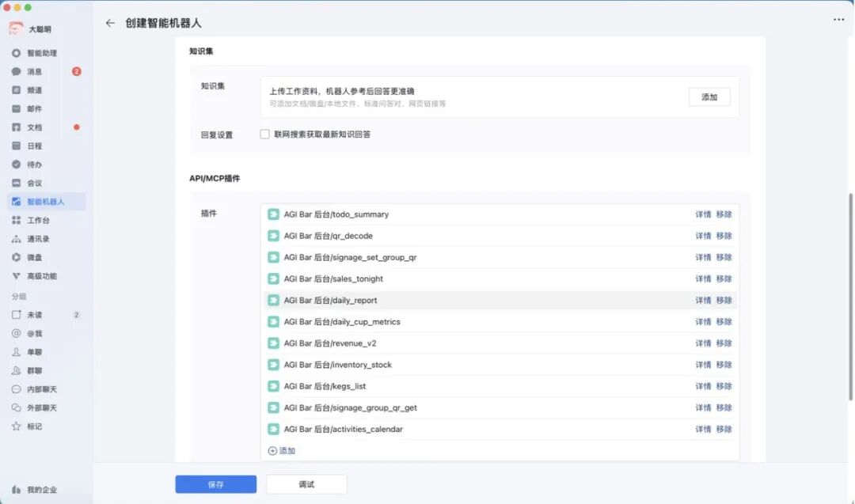Open 详情 for activities_calendar plugin
Viewport: 855px width, 504px height.
click(703, 430)
